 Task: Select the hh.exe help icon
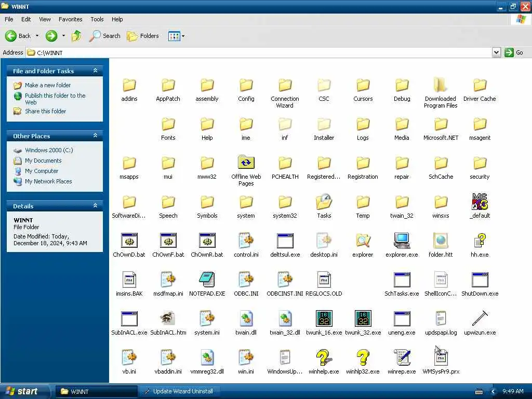click(480, 241)
